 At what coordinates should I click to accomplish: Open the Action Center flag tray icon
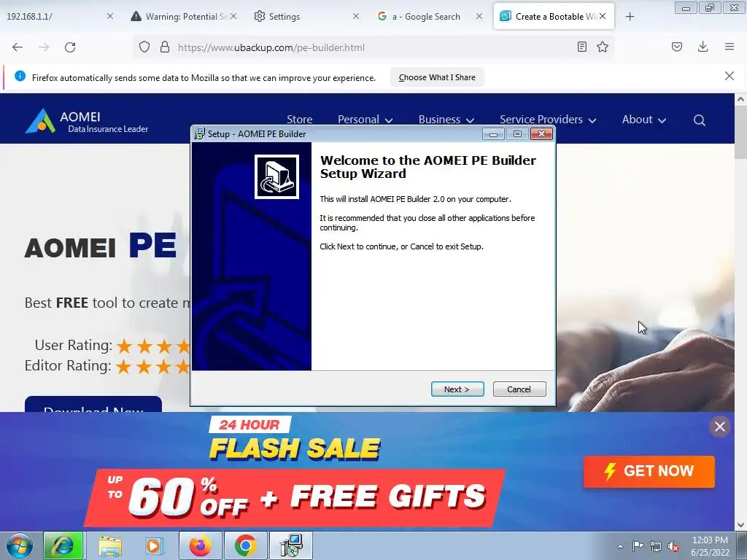pos(638,546)
